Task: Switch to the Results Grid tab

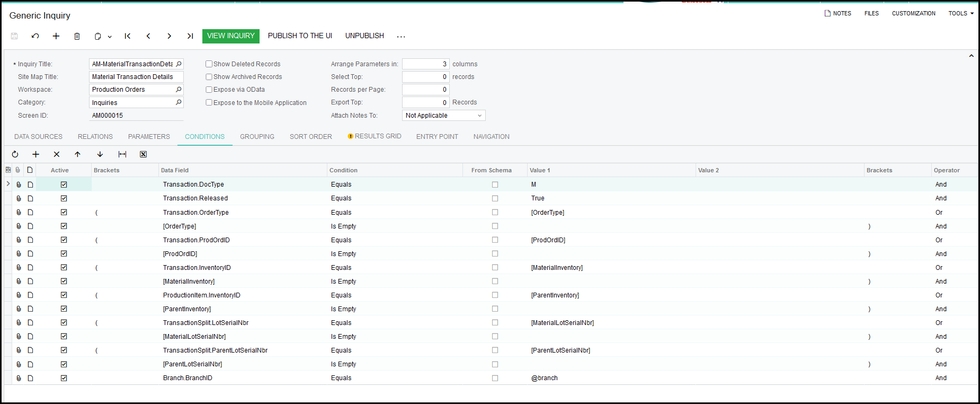Action: coord(377,136)
